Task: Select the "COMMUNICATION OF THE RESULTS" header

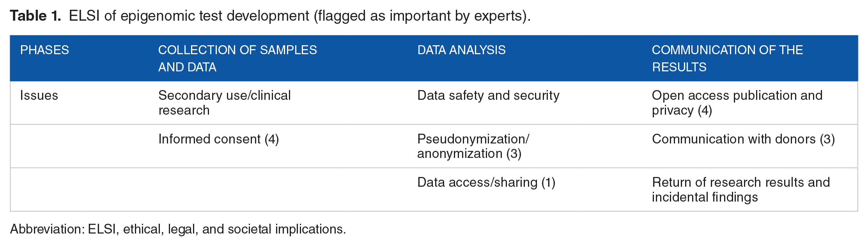Action: tap(727, 58)
